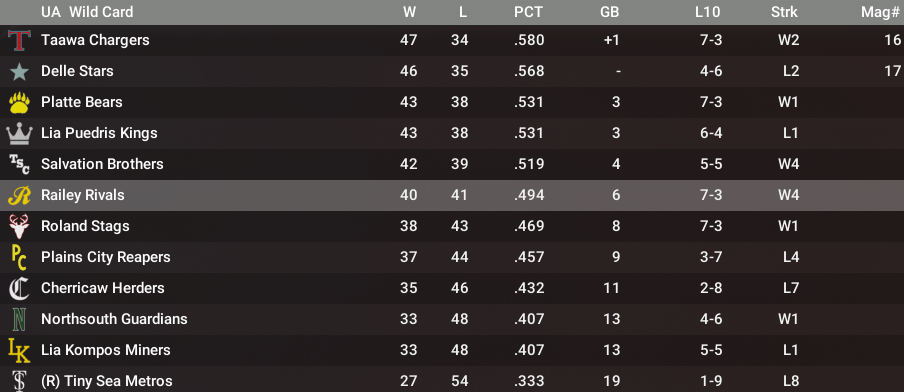Click the Plains City Reapers PC logo
This screenshot has width=904, height=392.
pos(19,258)
